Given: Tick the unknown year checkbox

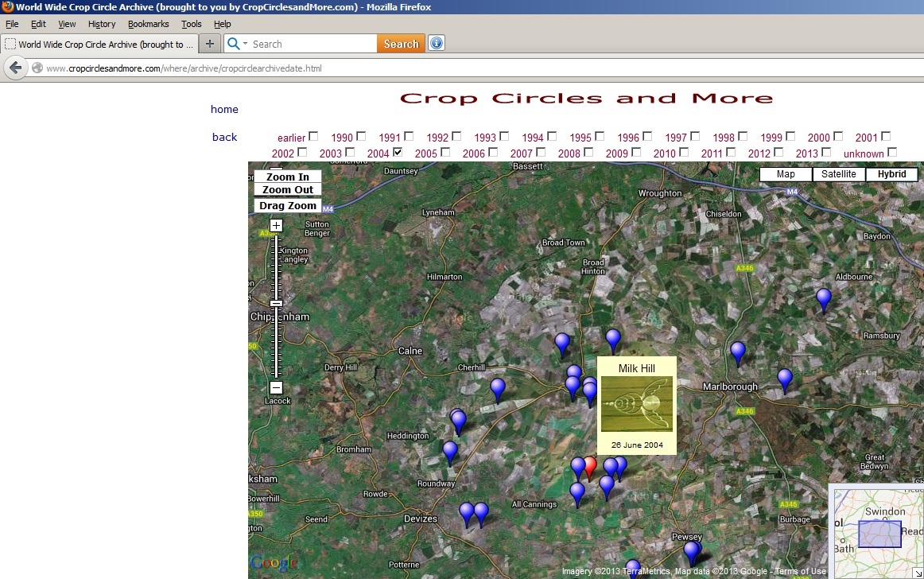Looking at the screenshot, I should (x=892, y=152).
